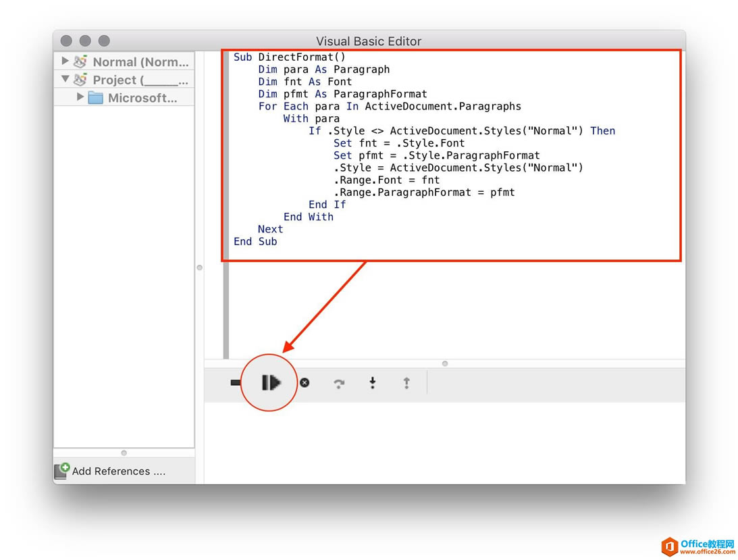This screenshot has width=738, height=560.
Task: Click the Step Out up arrow icon
Action: click(406, 383)
